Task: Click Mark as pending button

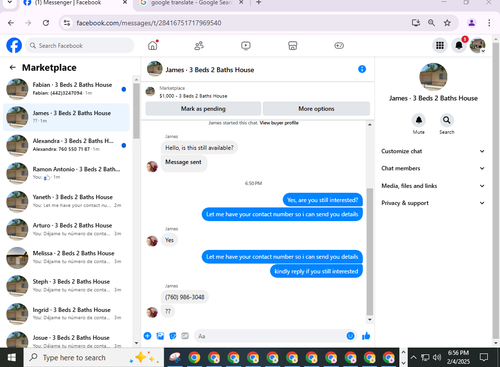Action: click(x=203, y=109)
